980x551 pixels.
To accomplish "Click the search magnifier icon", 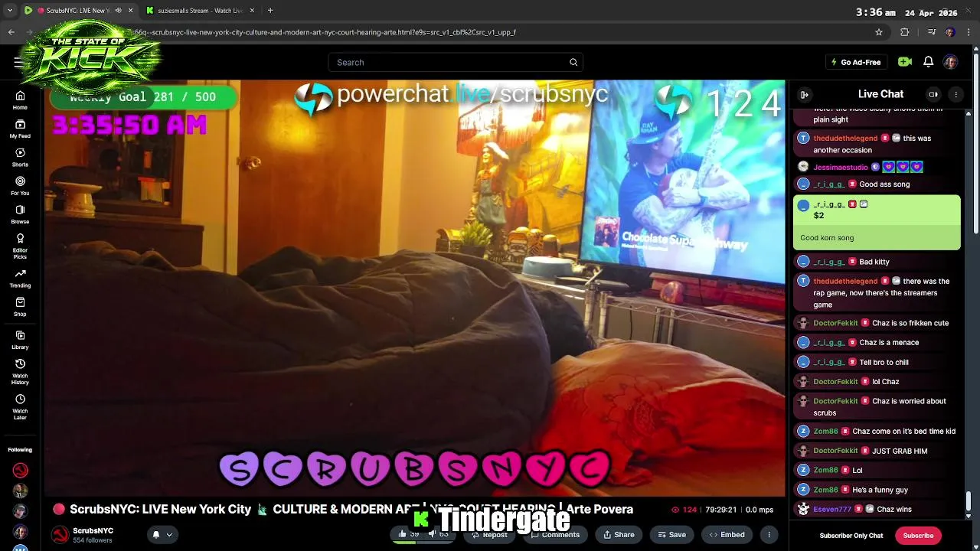I will tap(573, 62).
